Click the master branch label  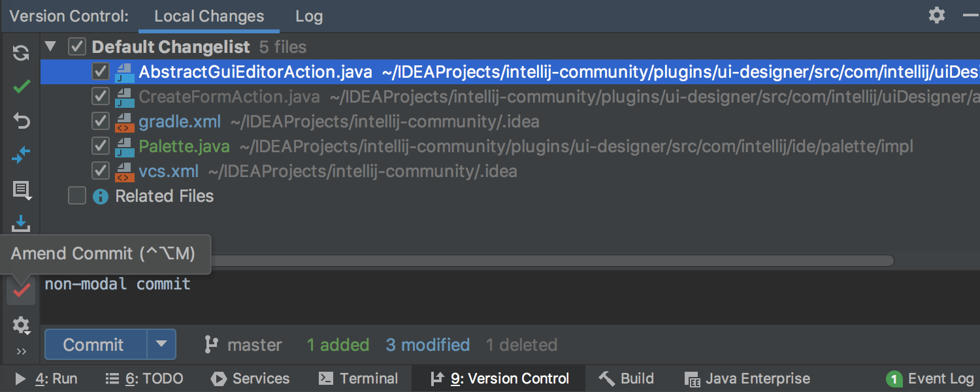pyautogui.click(x=254, y=344)
